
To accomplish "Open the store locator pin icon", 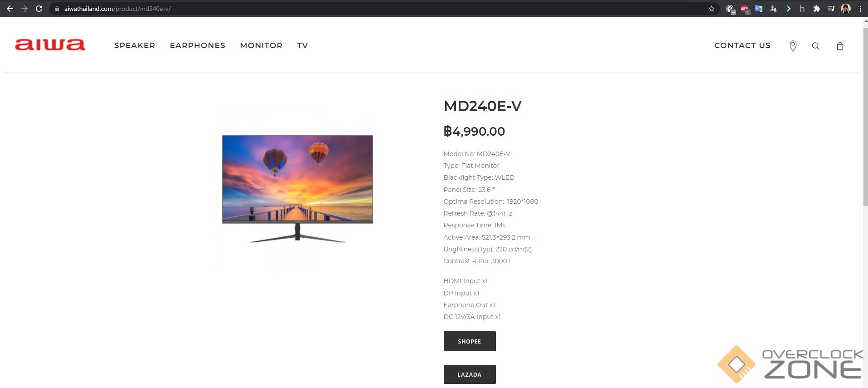I will point(793,46).
